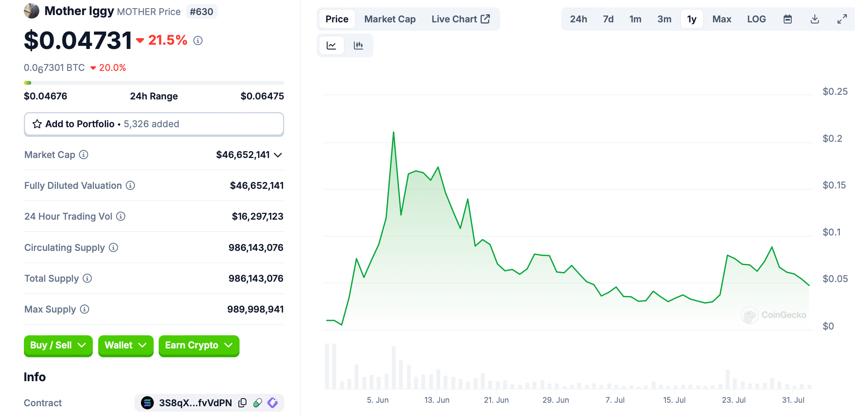This screenshot has width=868, height=417.
Task: Select the 7d time range
Action: coord(608,19)
